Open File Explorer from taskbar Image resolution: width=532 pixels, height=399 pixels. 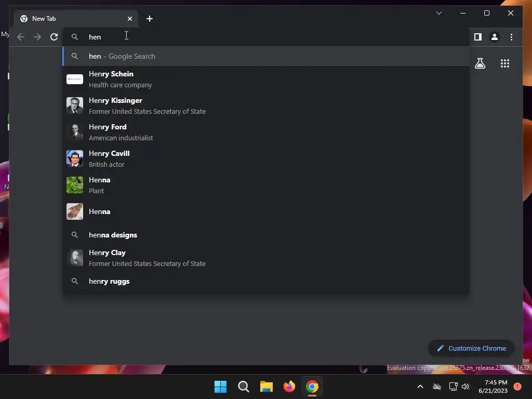[x=267, y=387]
